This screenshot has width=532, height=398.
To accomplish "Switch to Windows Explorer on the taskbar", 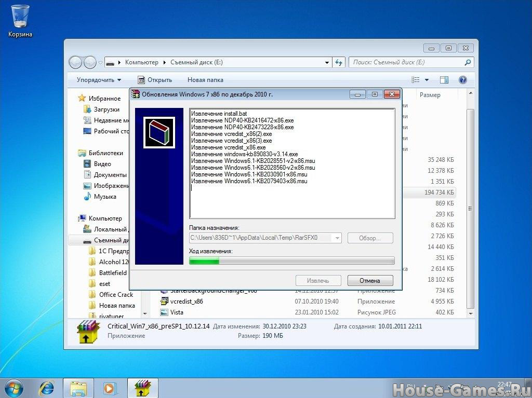I will pyautogui.click(x=78, y=389).
